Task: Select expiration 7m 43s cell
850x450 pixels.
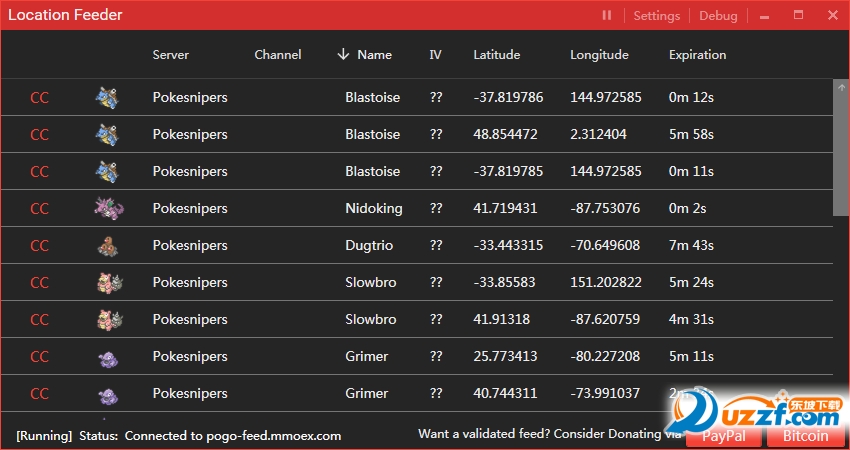Action: tap(691, 246)
